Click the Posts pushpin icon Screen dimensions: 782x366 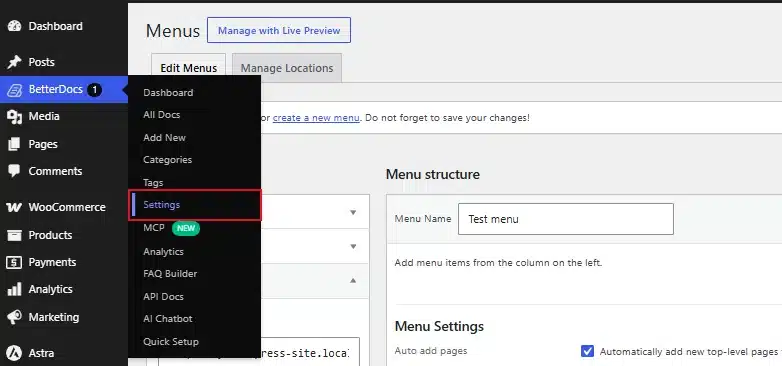pyautogui.click(x=14, y=62)
